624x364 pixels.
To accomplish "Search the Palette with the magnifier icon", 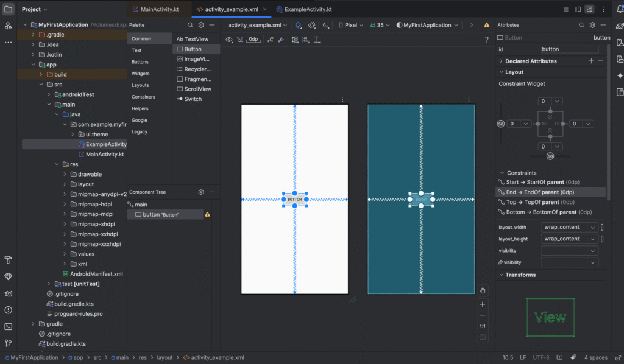I will coord(190,25).
